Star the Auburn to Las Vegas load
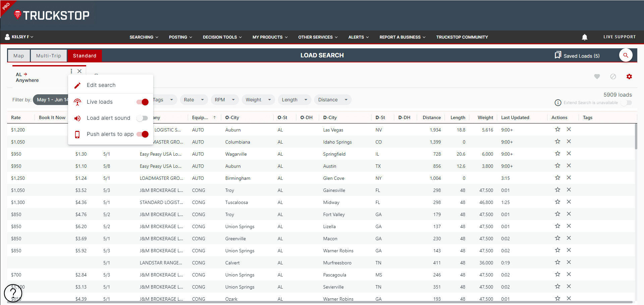This screenshot has width=644, height=305. (558, 130)
